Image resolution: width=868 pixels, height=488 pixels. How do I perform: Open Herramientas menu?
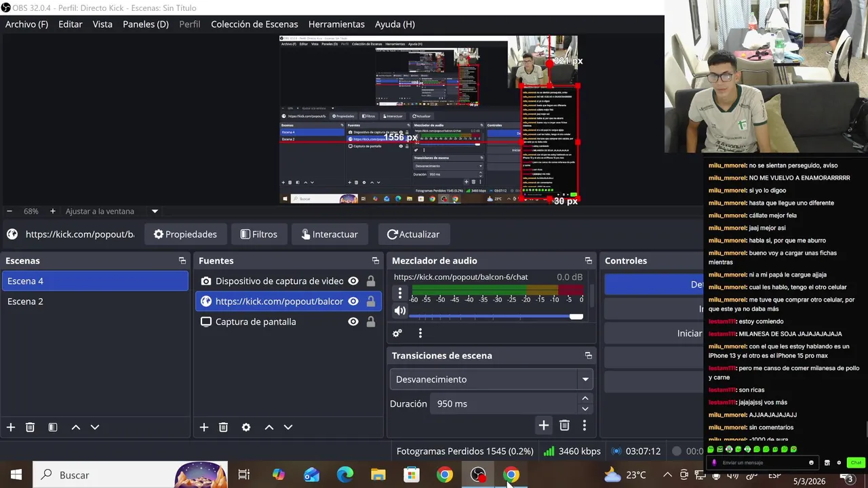tap(336, 24)
